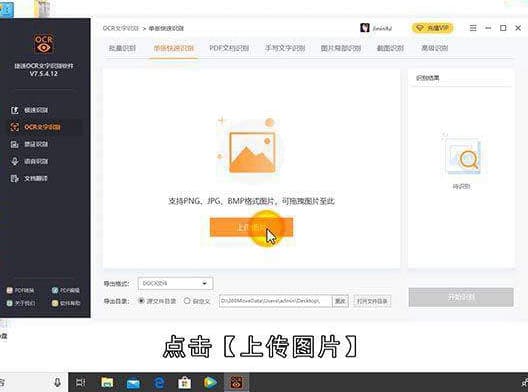Click the OCR app taskbar icon
Screen dimensions: 528x392
pyautogui.click(x=236, y=383)
